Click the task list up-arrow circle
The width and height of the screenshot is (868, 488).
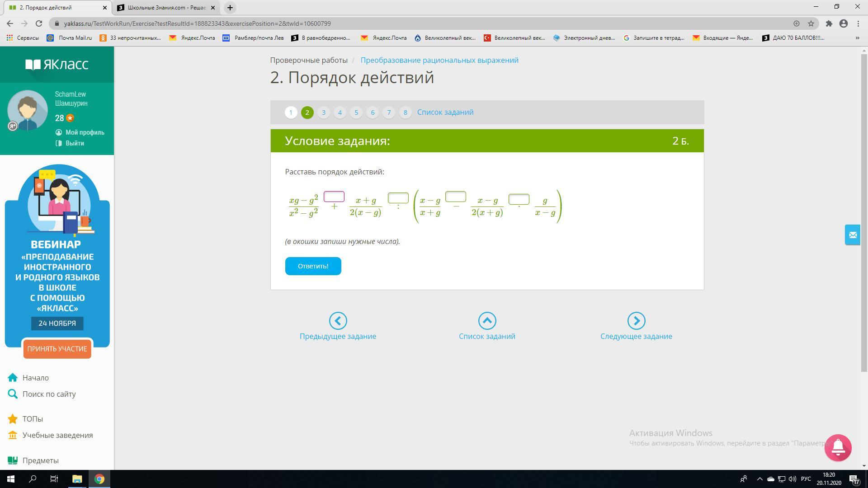tap(487, 321)
